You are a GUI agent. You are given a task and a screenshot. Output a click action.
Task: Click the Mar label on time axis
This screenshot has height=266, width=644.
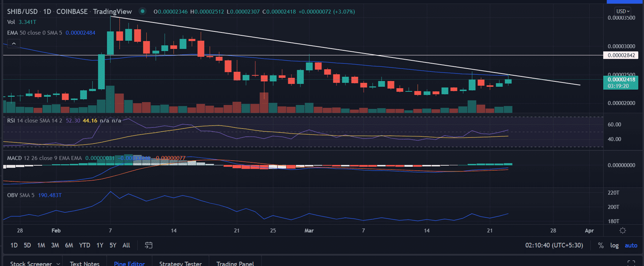[309, 231]
